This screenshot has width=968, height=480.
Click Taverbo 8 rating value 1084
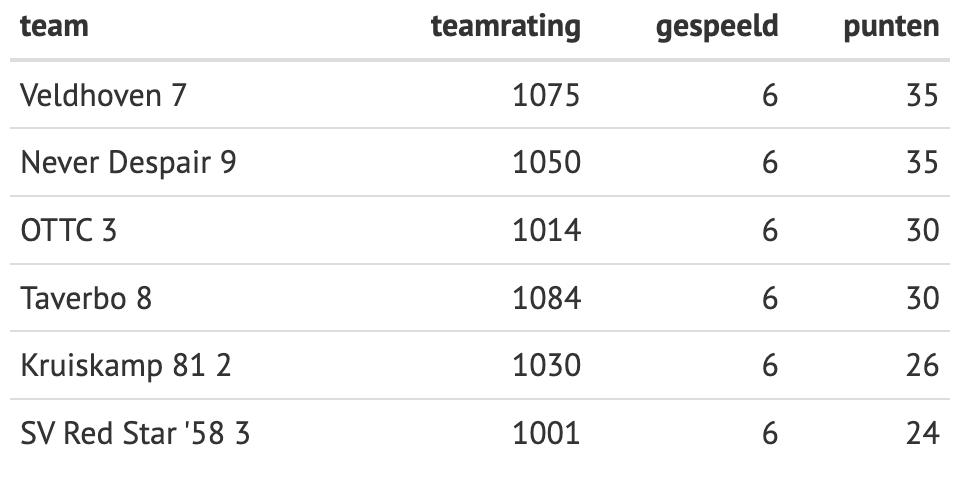[546, 299]
